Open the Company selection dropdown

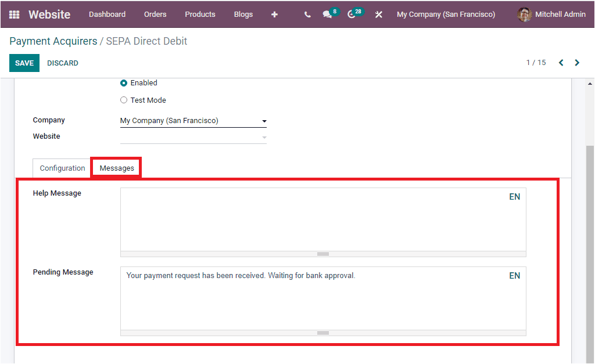pyautogui.click(x=264, y=121)
